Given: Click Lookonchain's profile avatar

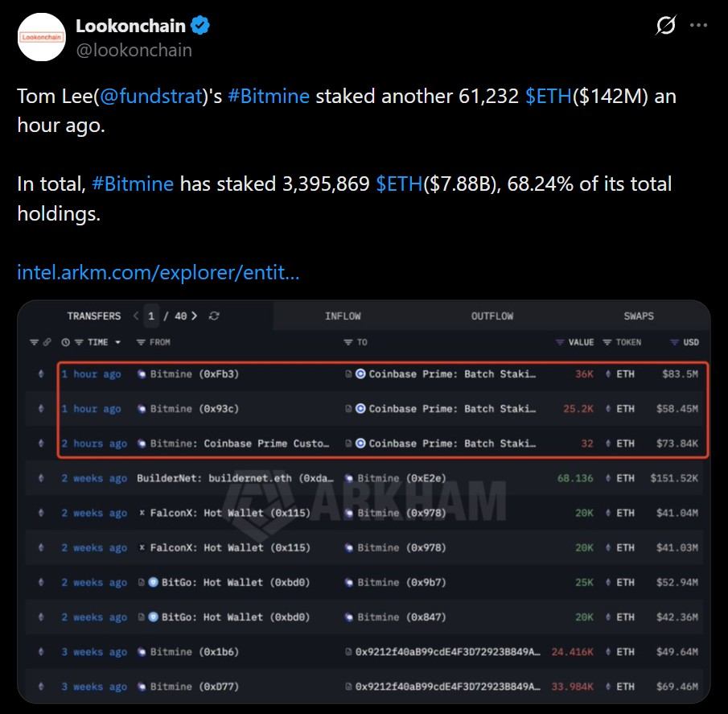Looking at the screenshot, I should pos(41,37).
